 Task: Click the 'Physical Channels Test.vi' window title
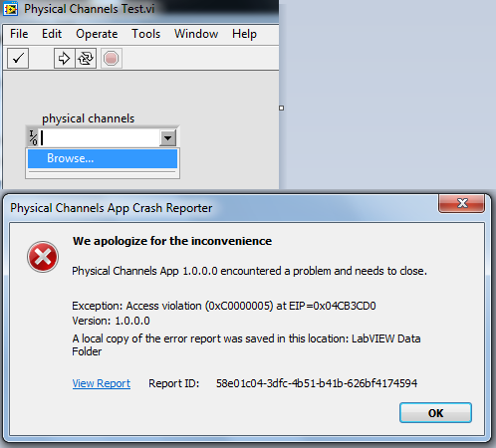pos(90,9)
